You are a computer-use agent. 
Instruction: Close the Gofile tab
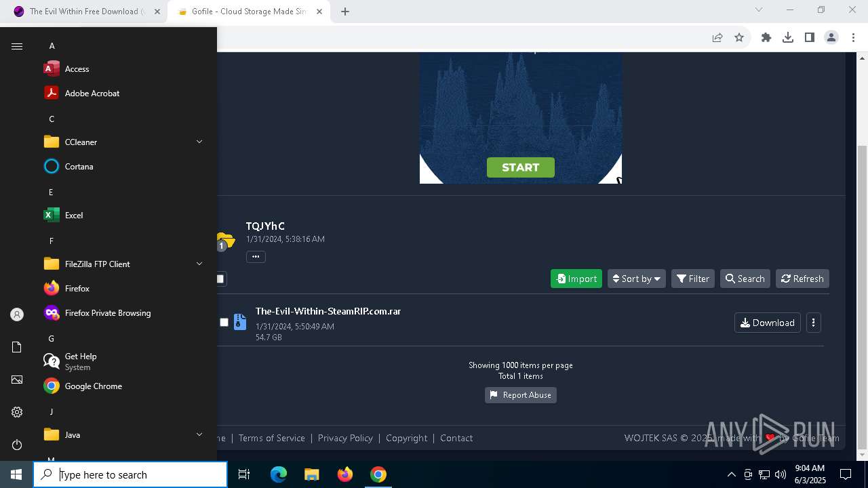319,12
